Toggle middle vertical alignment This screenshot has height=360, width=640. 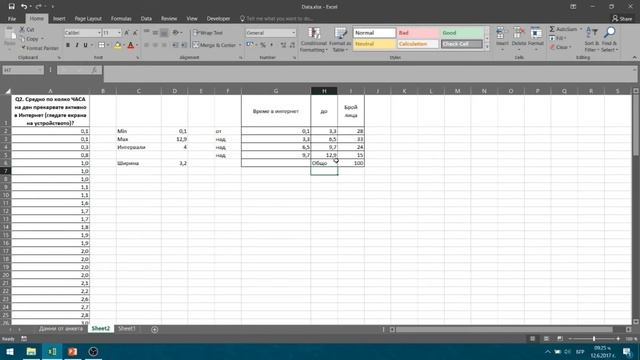click(155, 33)
